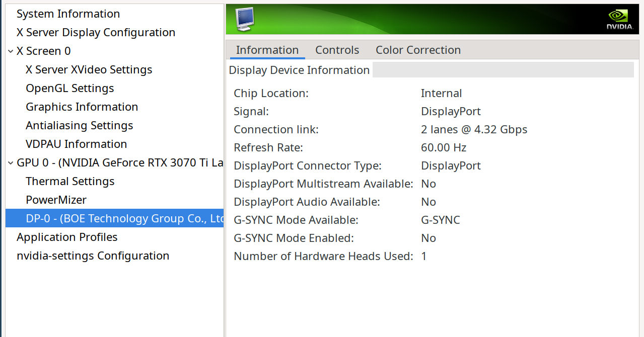Select VDPAU Information item

77,144
